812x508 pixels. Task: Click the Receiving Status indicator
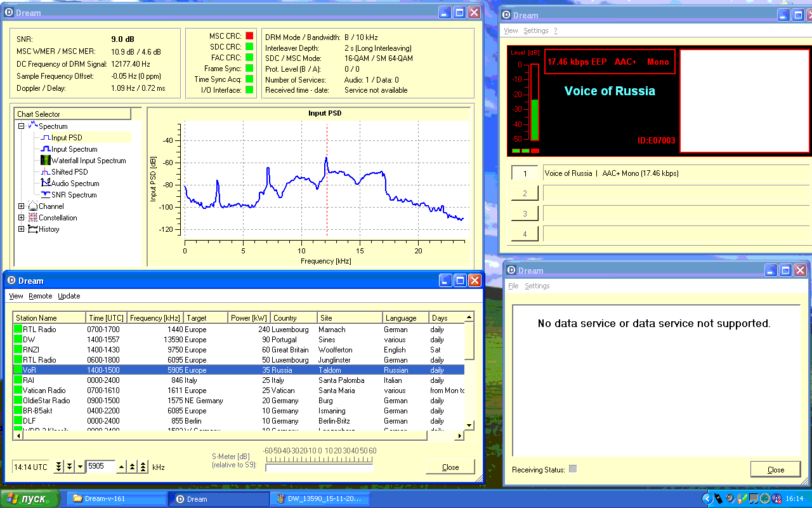(573, 469)
